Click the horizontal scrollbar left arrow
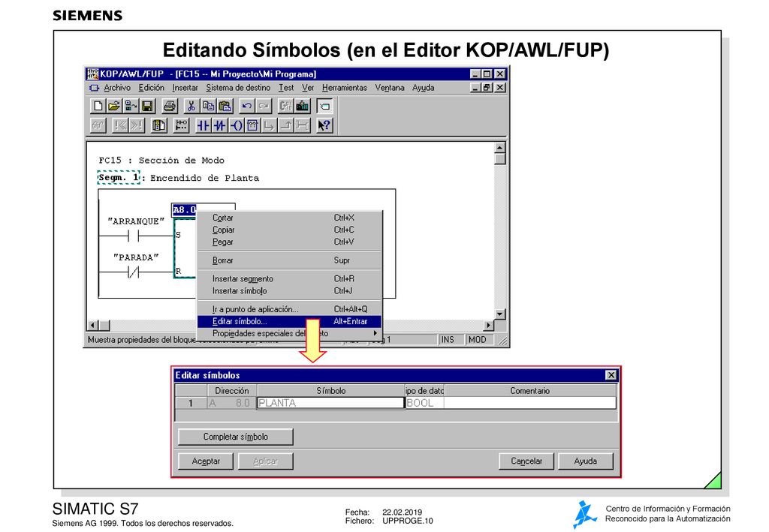The image size is (769, 532). 93,325
